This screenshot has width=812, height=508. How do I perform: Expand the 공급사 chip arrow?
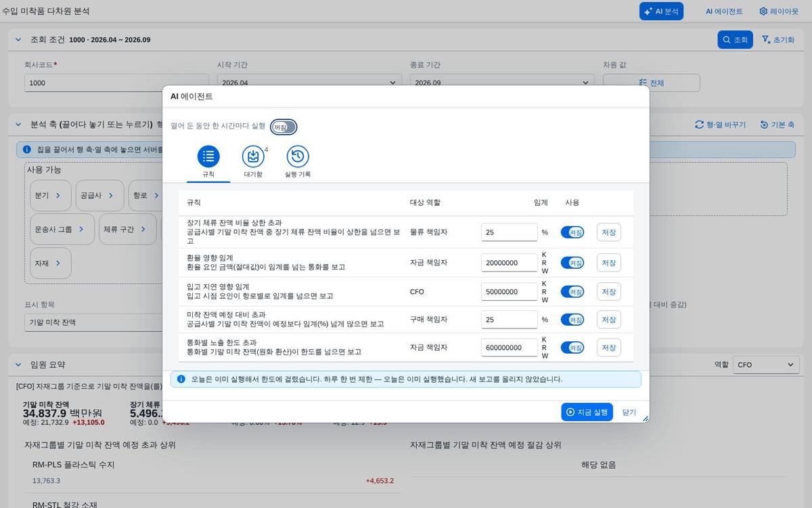click(x=111, y=195)
